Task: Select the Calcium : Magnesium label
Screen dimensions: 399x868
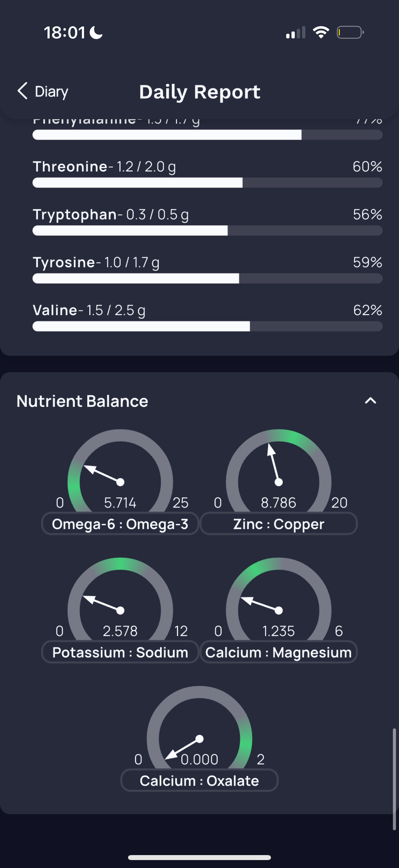Action: click(279, 652)
